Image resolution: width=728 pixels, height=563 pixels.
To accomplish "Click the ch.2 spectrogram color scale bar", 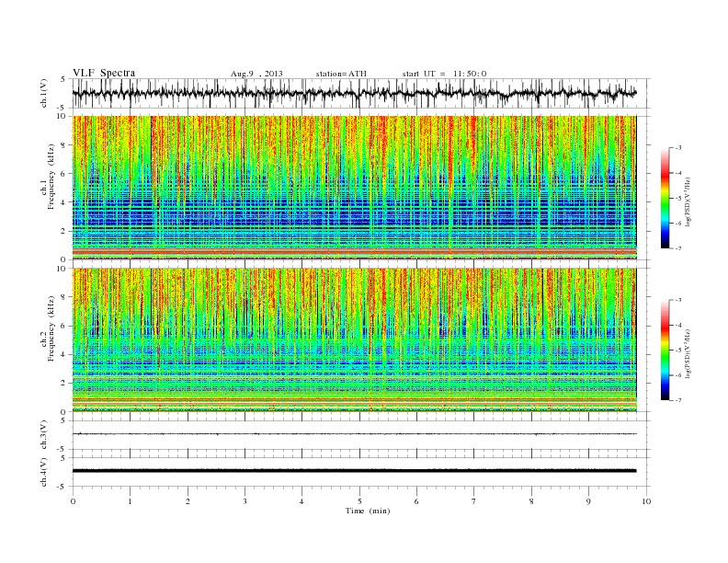I will click(x=665, y=350).
